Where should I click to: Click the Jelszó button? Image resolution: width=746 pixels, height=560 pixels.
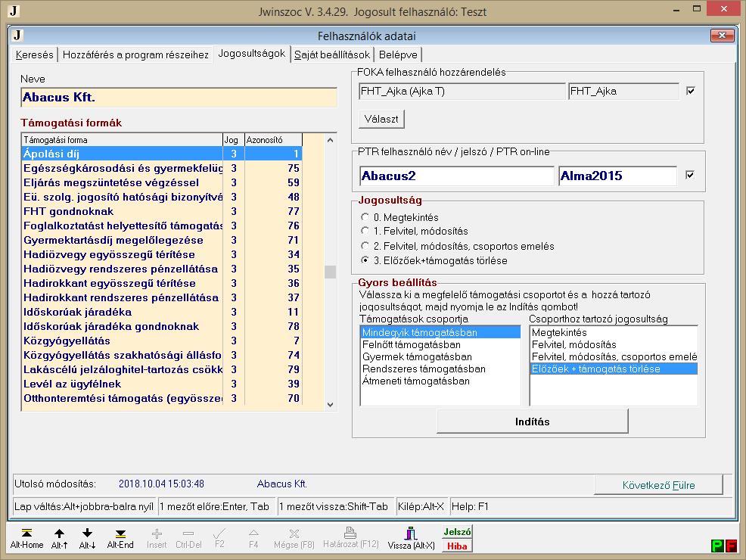[x=457, y=532]
